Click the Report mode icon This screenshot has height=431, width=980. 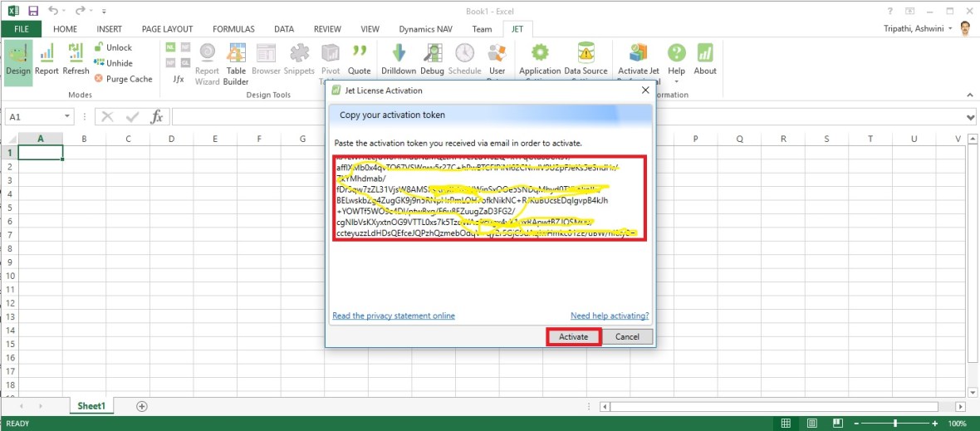click(x=47, y=60)
